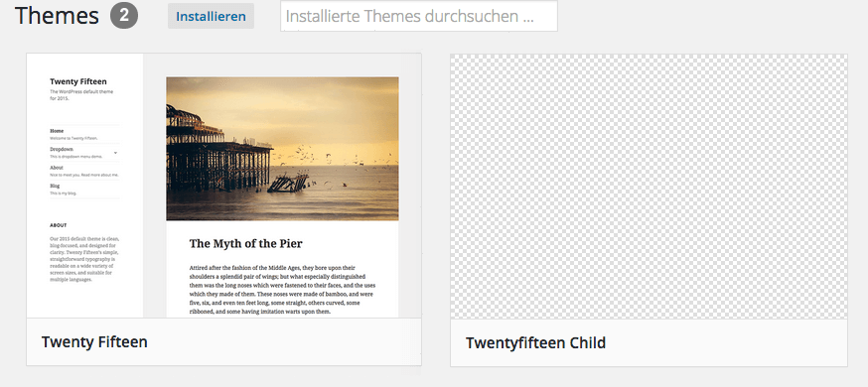Open the Twentyfifteen Child blank preview
868x387 pixels.
point(649,187)
